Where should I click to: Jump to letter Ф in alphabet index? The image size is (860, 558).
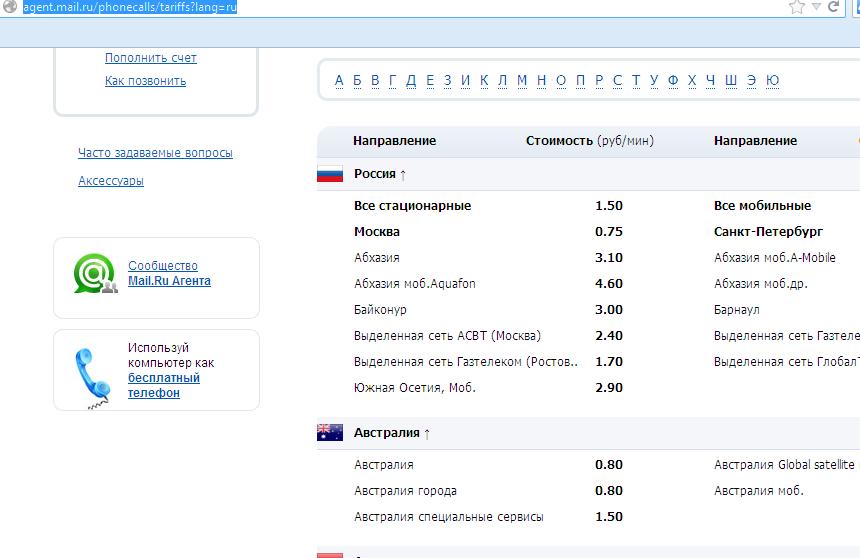pos(673,80)
